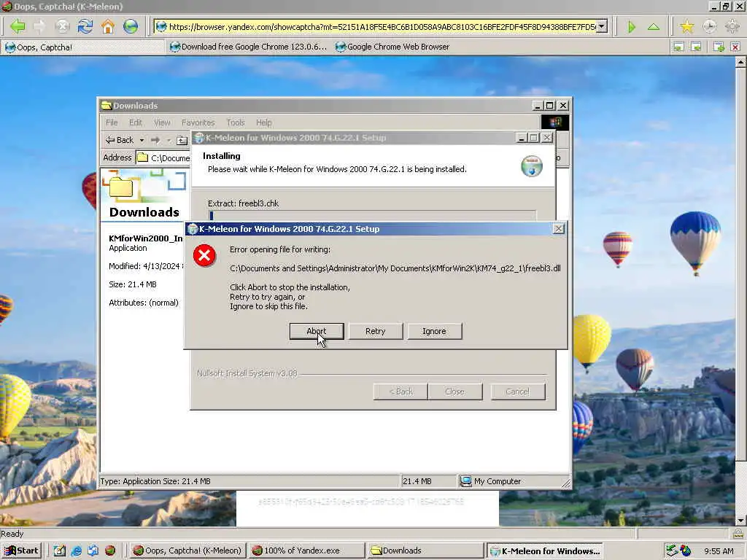747x560 pixels.
Task: Click the Cancel button in the installer
Action: (518, 392)
